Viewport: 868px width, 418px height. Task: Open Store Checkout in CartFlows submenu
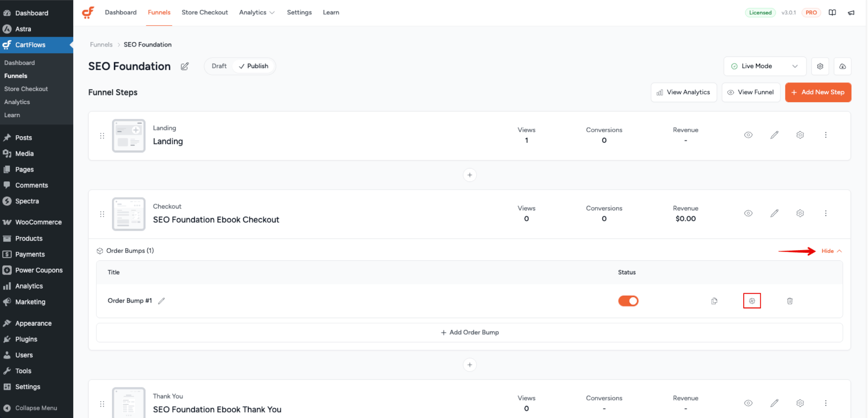26,89
